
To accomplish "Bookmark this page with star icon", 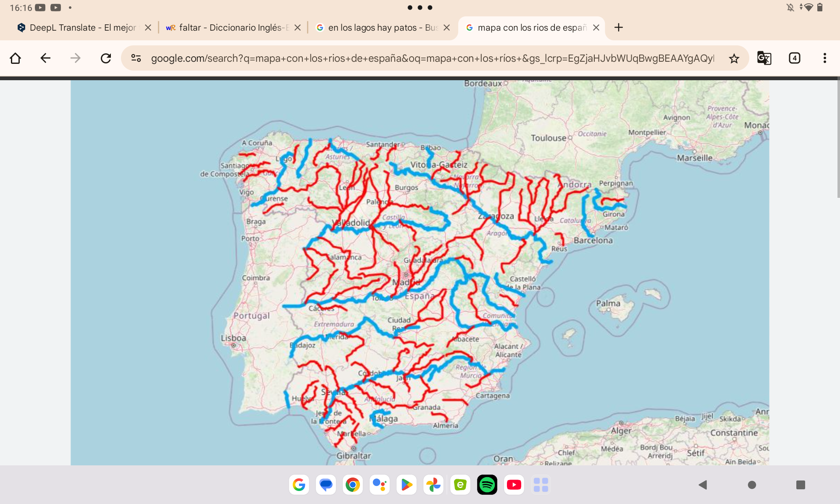I will point(734,58).
